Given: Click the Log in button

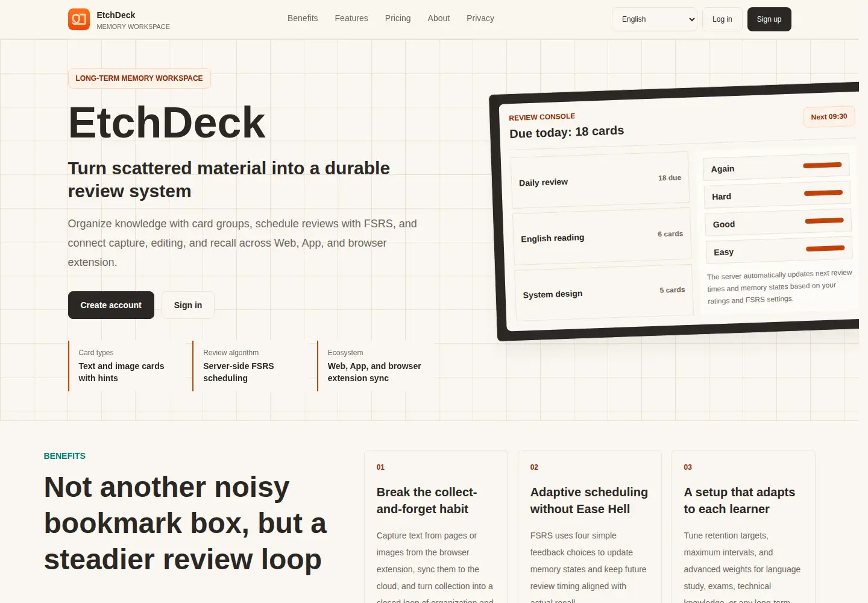Looking at the screenshot, I should coord(722,19).
